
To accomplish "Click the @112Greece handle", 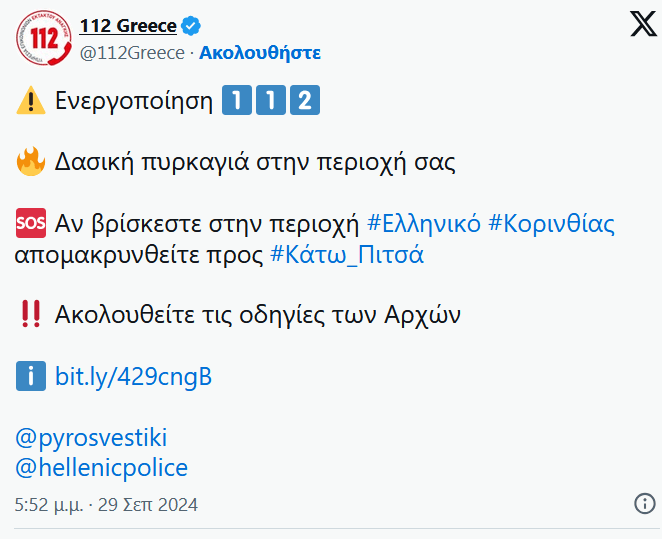I will coord(132,53).
